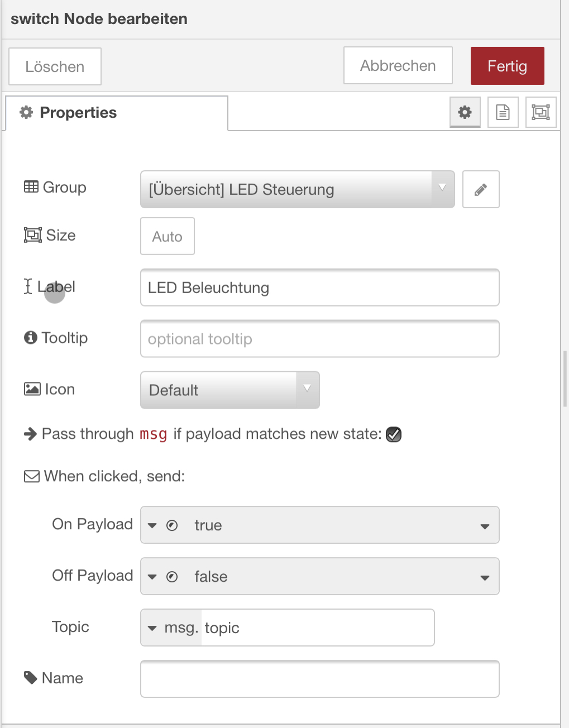
Task: Open the node description document icon
Action: click(503, 112)
